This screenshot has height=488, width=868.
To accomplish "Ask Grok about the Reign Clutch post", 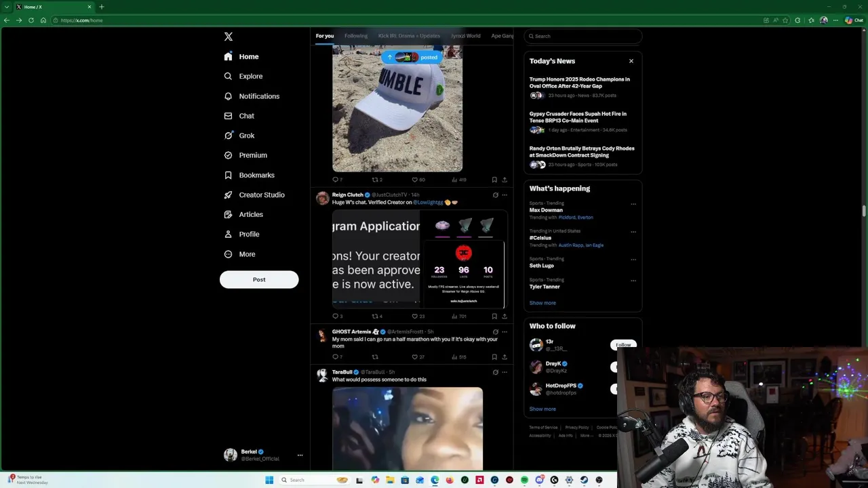I will point(495,195).
